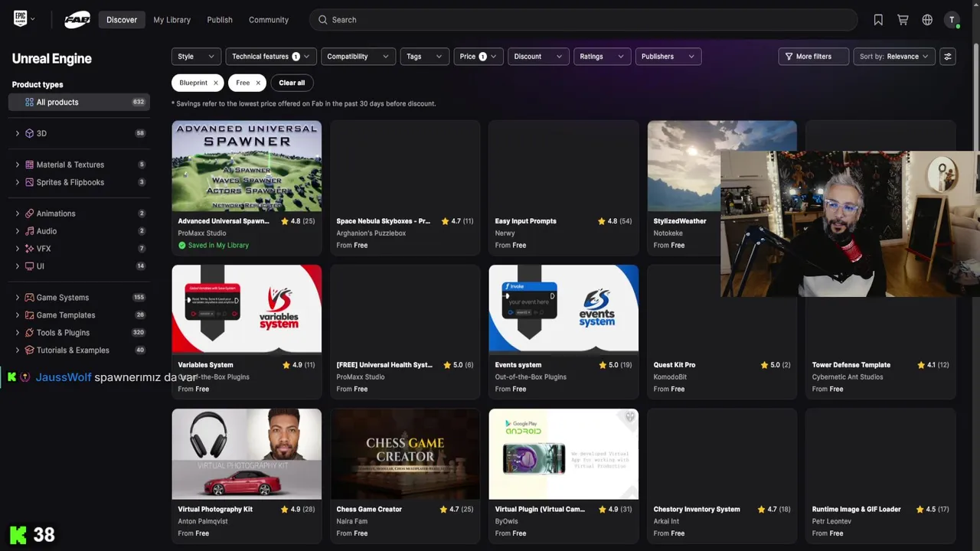Click the Sprites & Flipbooks icon

point(29,182)
